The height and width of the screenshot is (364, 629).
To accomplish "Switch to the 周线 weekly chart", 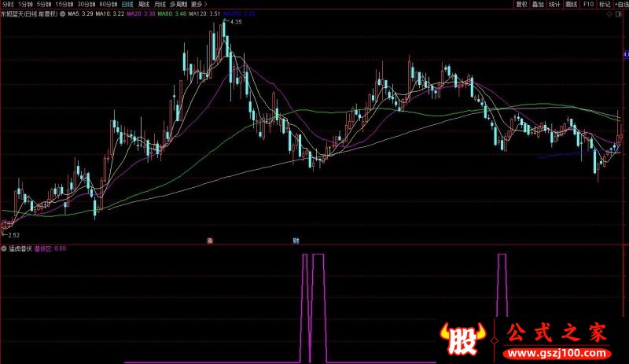I will pos(144,5).
